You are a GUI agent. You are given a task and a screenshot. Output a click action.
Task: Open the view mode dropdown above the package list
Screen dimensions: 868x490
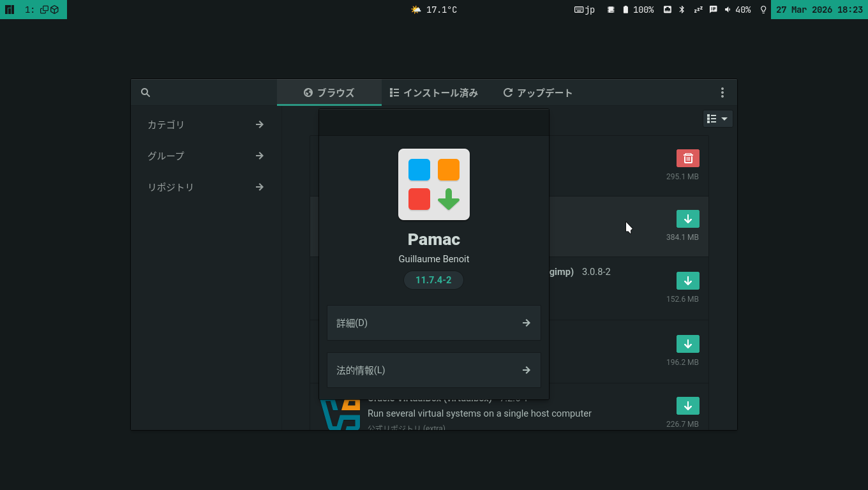(718, 119)
